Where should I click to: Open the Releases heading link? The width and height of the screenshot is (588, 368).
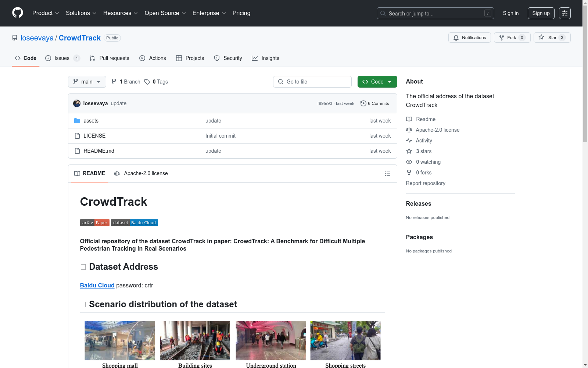coord(419,204)
